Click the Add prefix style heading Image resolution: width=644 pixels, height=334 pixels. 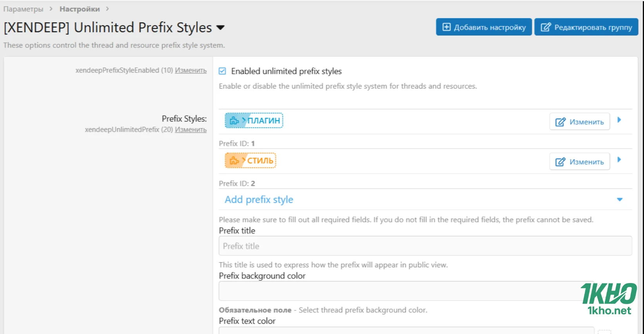point(259,200)
